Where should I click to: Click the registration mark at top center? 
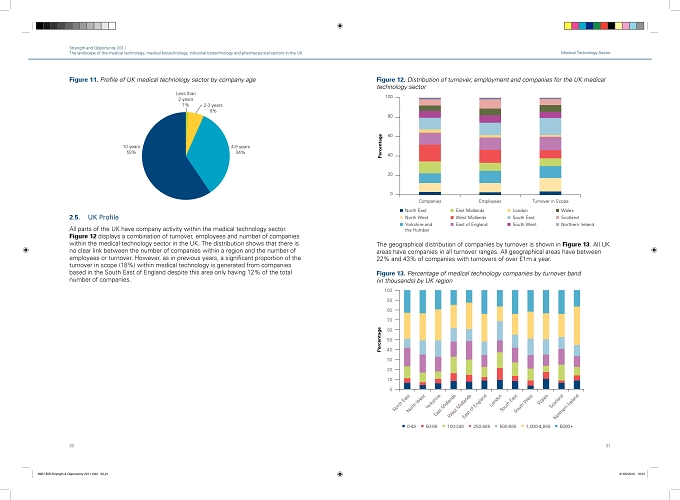coord(340,26)
